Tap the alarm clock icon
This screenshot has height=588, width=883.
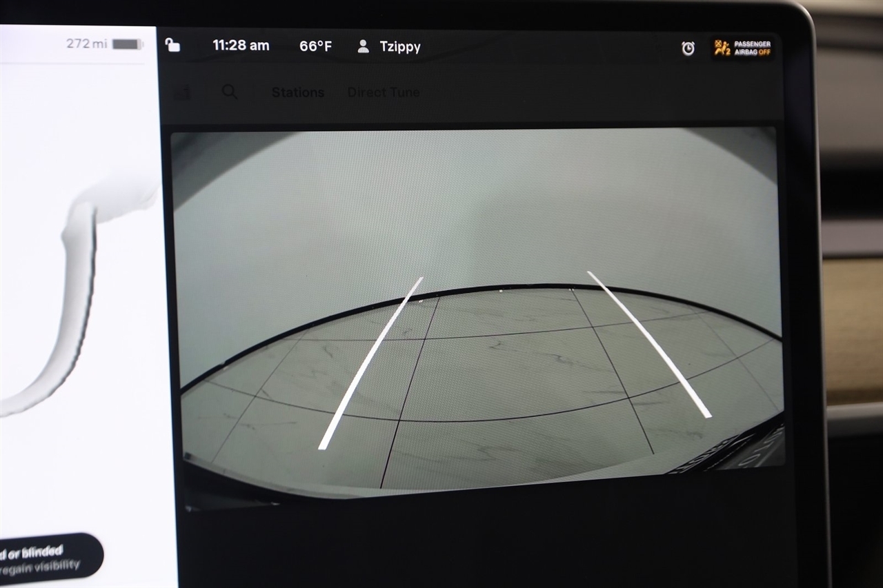pyautogui.click(x=688, y=48)
